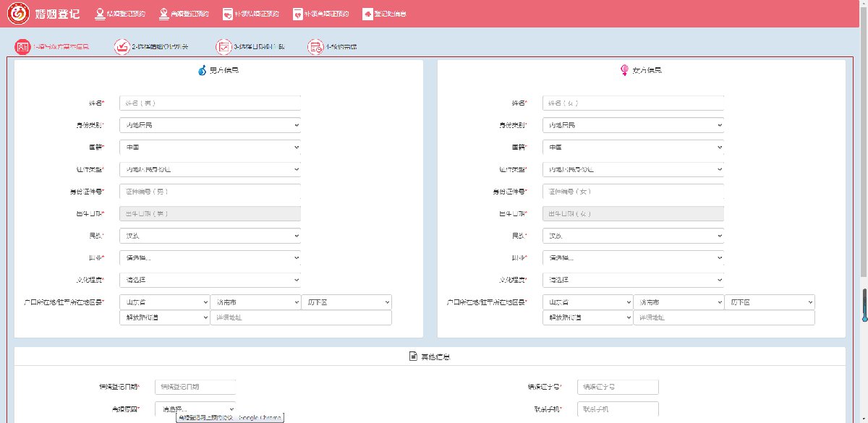
Task: Click the step 4 appointment complete icon
Action: point(315,47)
